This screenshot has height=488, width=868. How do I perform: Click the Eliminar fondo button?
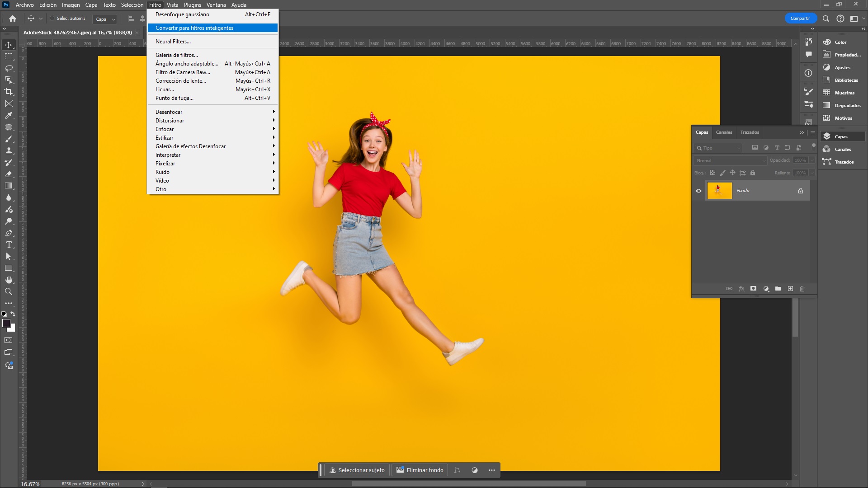(420, 470)
